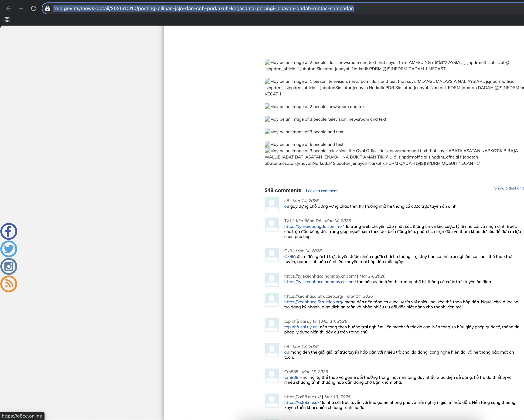Click the Twitter bird icon
This screenshot has height=420, width=524.
point(9,249)
